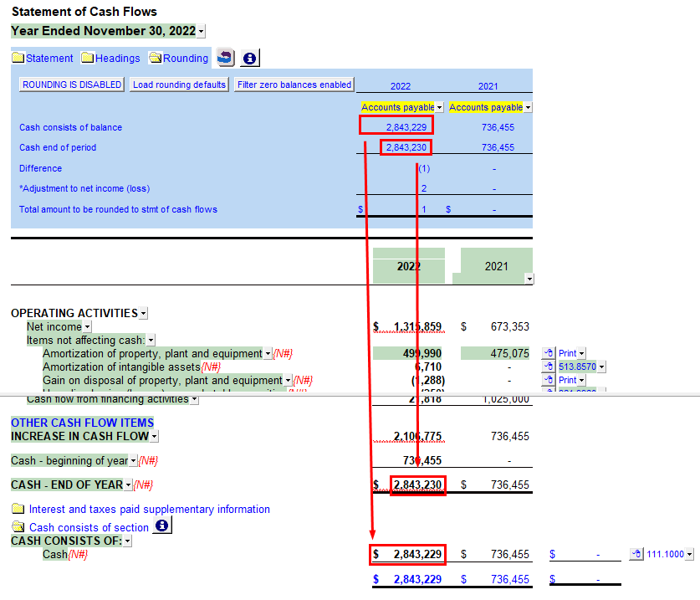The height and width of the screenshot is (600, 700).
Task: Toggle Filter zero balances enabled
Action: 294,85
